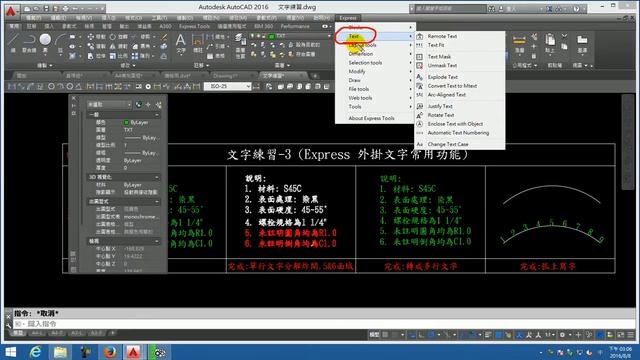Click the Rotate Text icon in submenu

pyautogui.click(x=420, y=115)
